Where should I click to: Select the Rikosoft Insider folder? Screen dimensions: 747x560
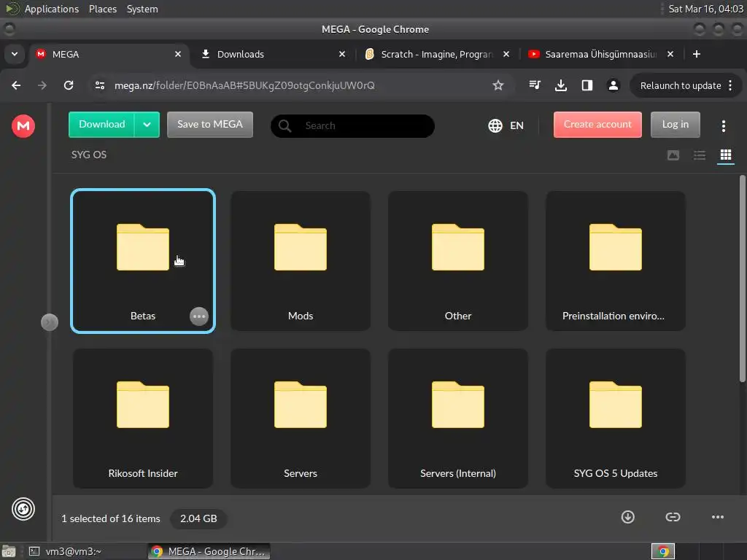click(x=143, y=418)
